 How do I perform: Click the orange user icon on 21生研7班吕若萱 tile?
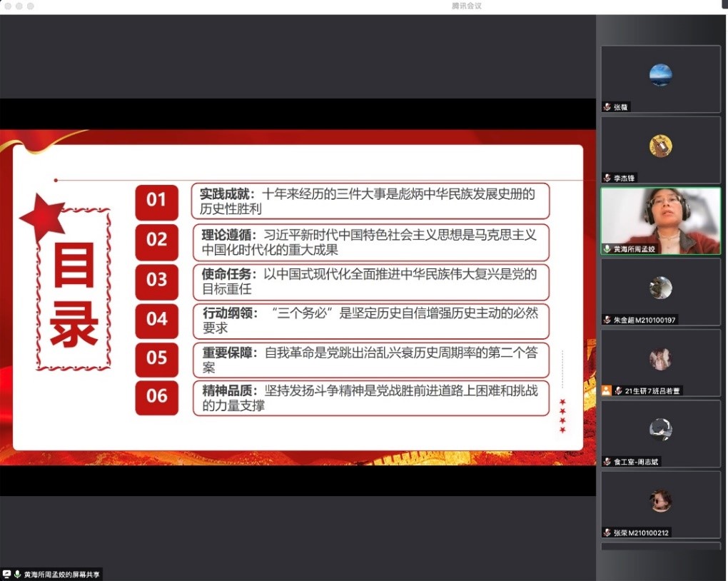pos(606,390)
